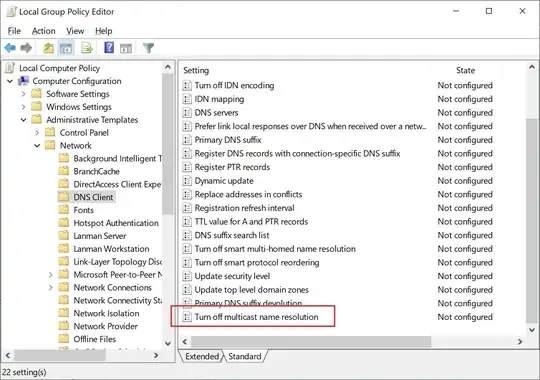Click the Fonts folder icon
Screen dimensions: 540x380
point(64,210)
